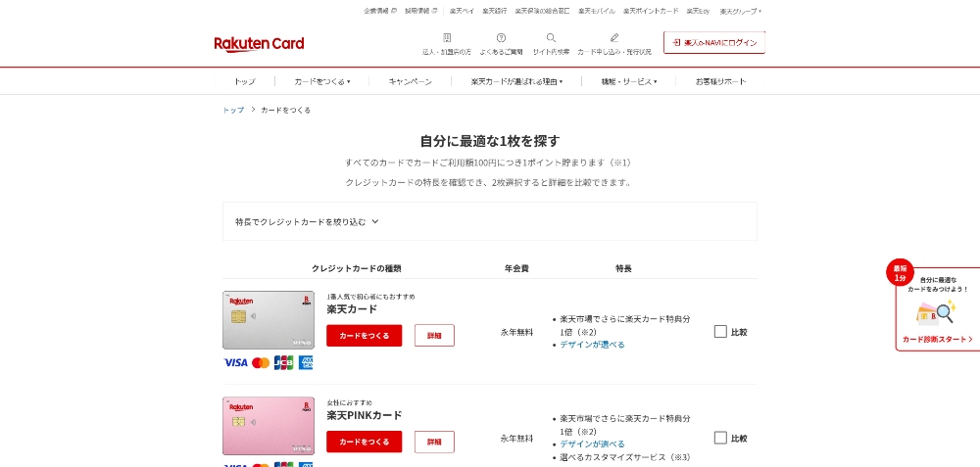This screenshot has width=980, height=467.
Task: Select キャンペーン in navigation bar
Action: tap(410, 81)
